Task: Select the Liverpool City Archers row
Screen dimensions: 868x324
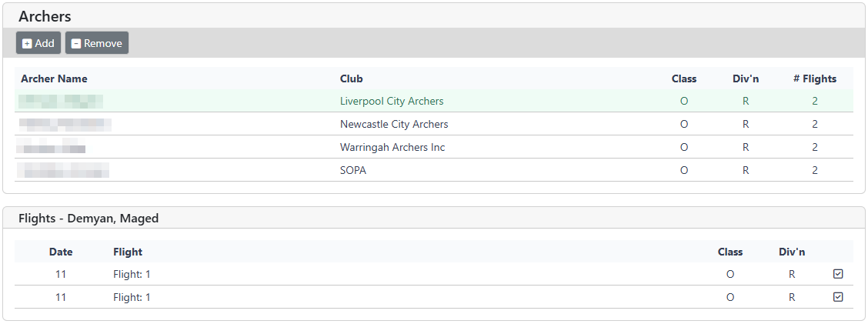Action: pyautogui.click(x=392, y=101)
